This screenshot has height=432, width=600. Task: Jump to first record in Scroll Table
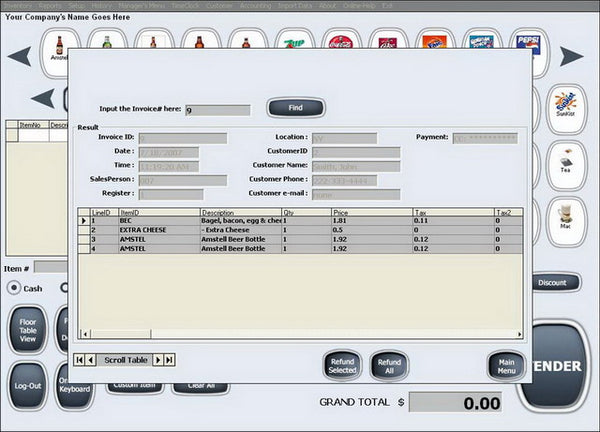[79, 360]
